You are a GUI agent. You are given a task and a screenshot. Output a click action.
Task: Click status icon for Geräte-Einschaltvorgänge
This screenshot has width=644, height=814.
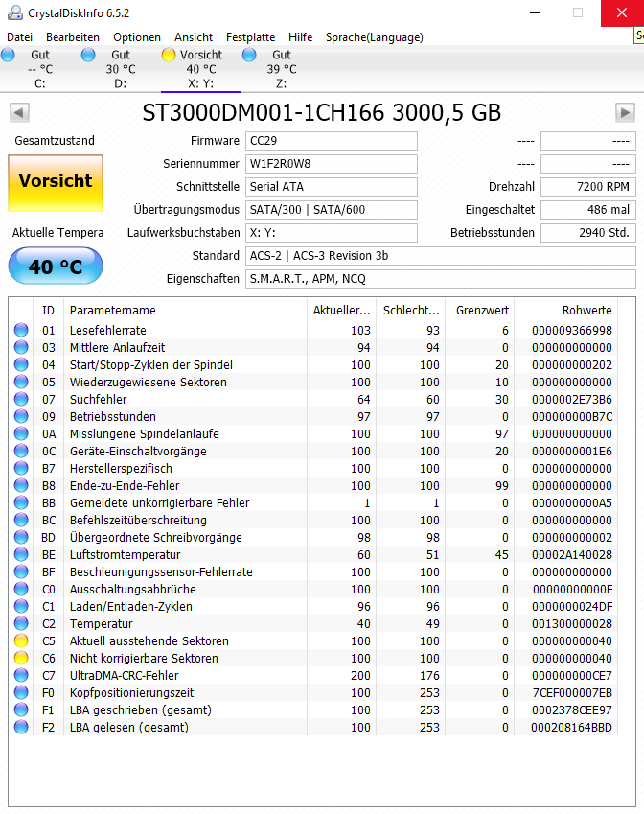21,452
